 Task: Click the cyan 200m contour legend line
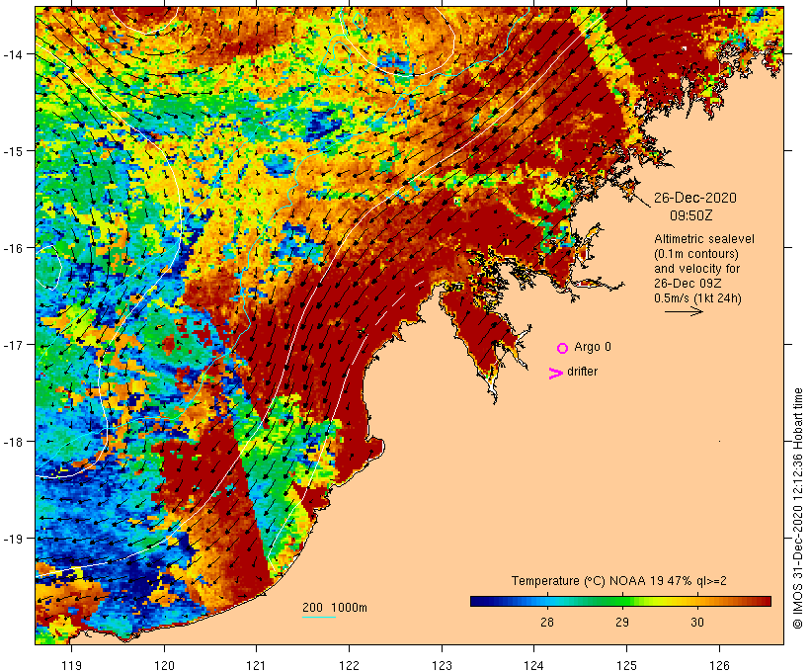tap(319, 617)
